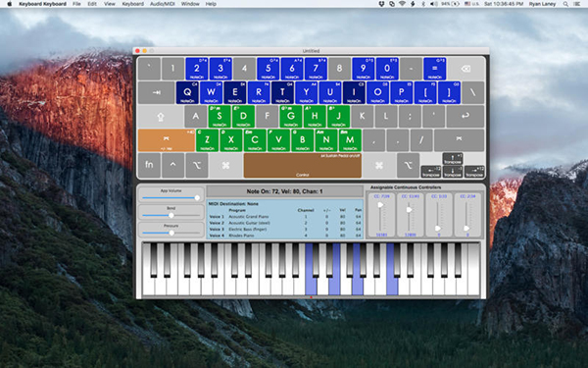
Task: Click the left Option key
Action: point(197,165)
